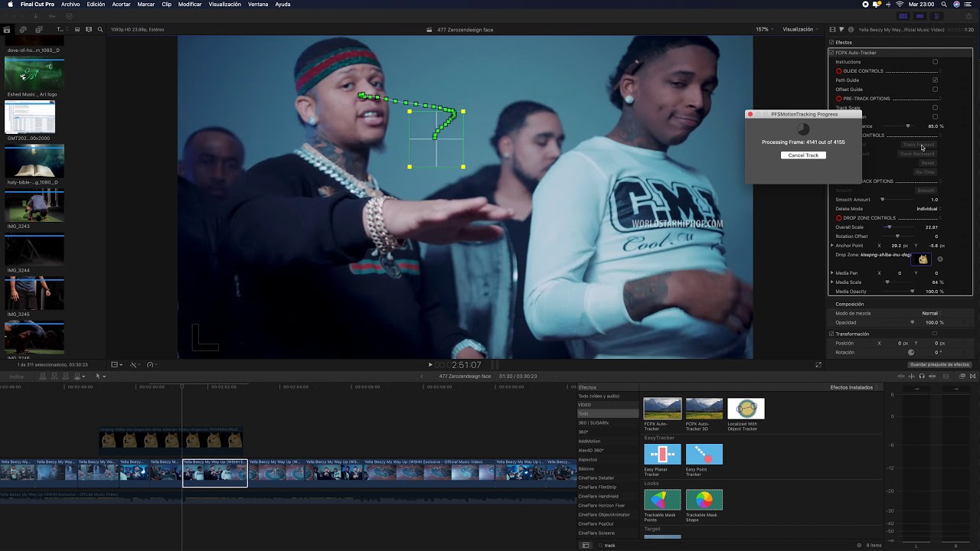The width and height of the screenshot is (980, 551).
Task: Select the EasyTracker effects category label
Action: 659,438
